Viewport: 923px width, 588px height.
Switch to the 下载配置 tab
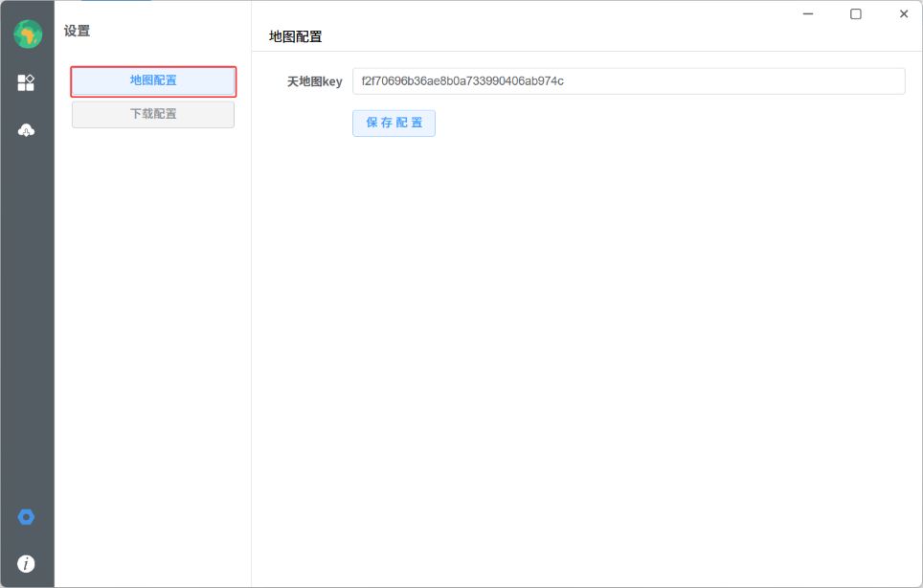tap(153, 114)
